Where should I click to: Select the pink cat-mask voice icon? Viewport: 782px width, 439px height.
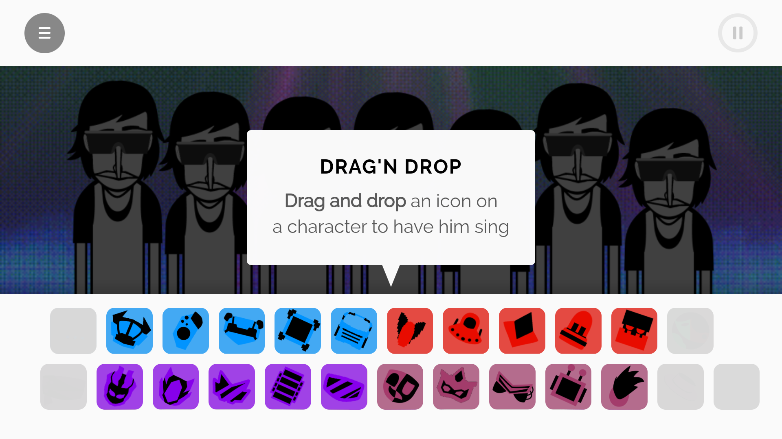pos(456,387)
